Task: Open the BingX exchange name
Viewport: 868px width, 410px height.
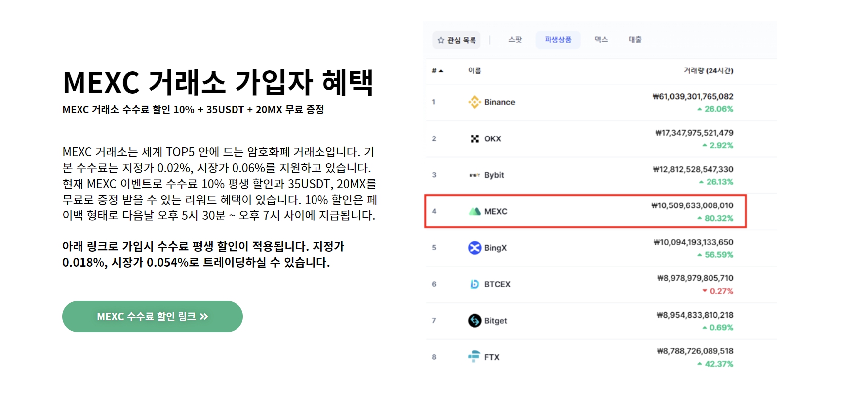Action: tap(496, 248)
